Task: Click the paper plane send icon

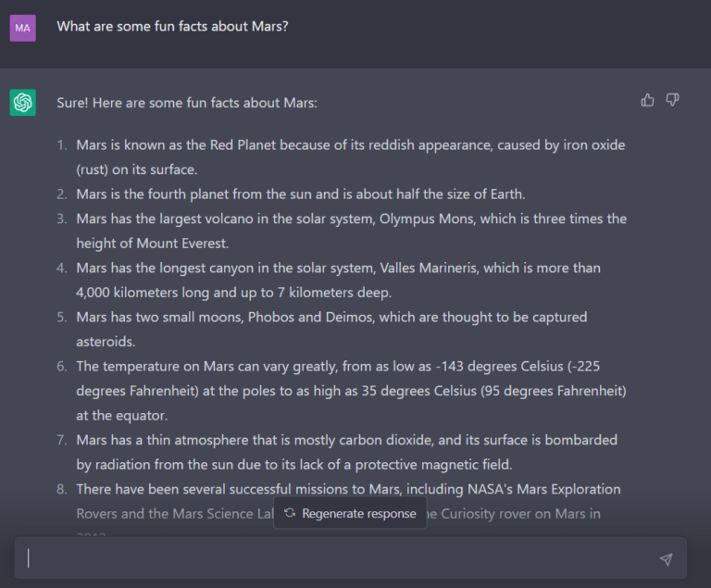Action: click(666, 559)
